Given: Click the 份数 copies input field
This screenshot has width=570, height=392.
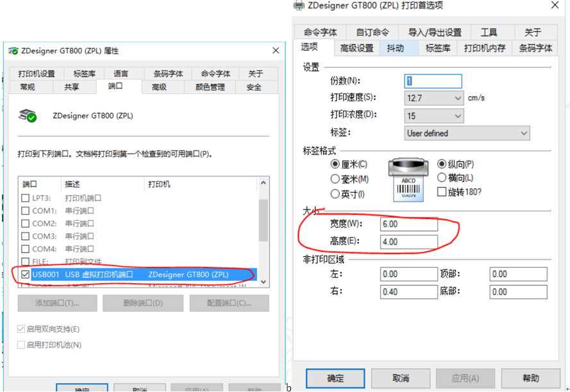Looking at the screenshot, I should click(433, 81).
